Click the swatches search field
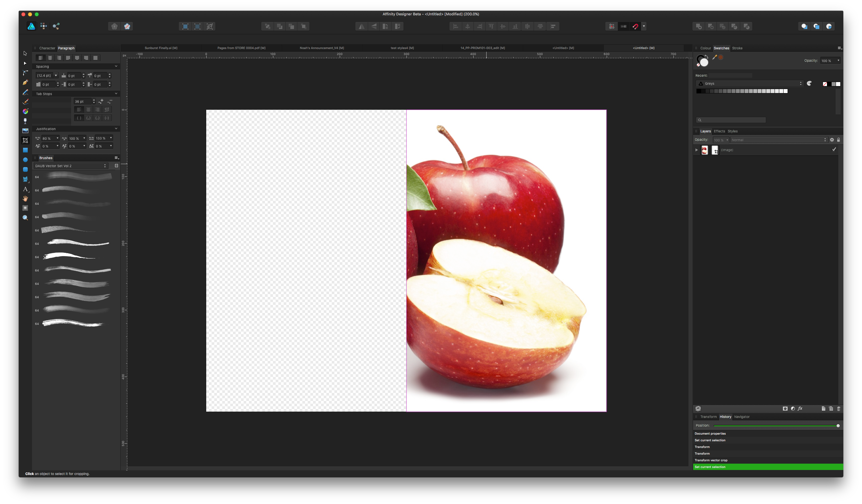 731,120
